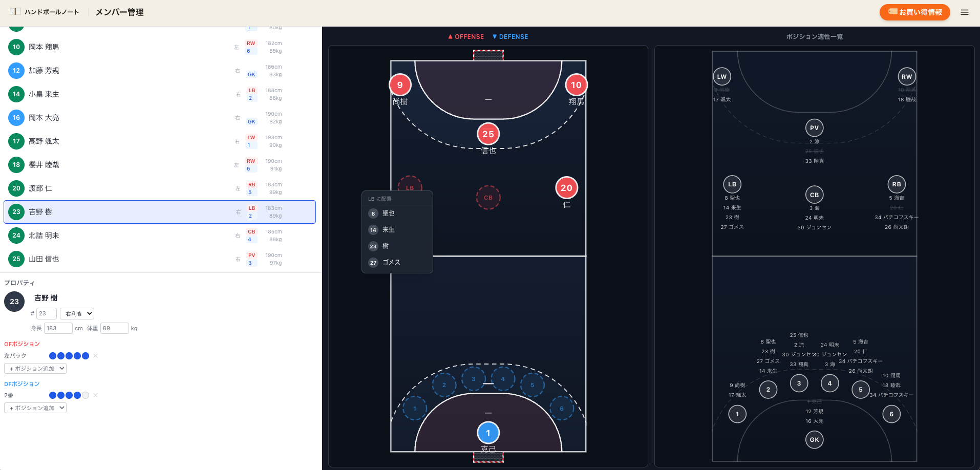Open the お買い得情報 button
This screenshot has height=470, width=980.
914,12
